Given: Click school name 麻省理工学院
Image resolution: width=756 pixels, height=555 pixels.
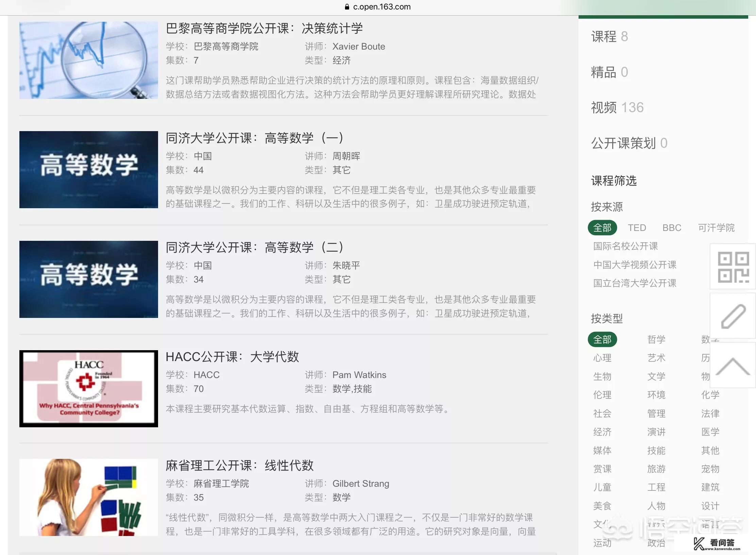Looking at the screenshot, I should pyautogui.click(x=221, y=483).
